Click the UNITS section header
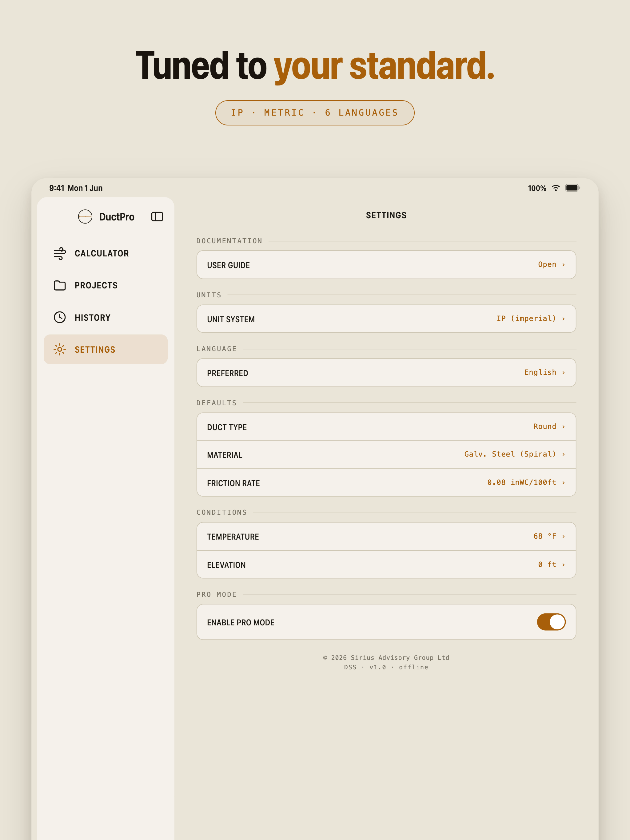This screenshot has width=630, height=840. pyautogui.click(x=209, y=295)
